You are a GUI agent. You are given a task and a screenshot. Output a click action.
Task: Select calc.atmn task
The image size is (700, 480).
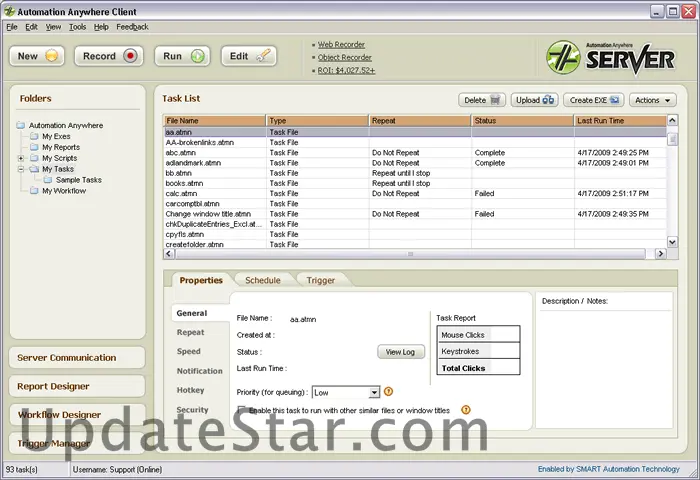(415, 194)
